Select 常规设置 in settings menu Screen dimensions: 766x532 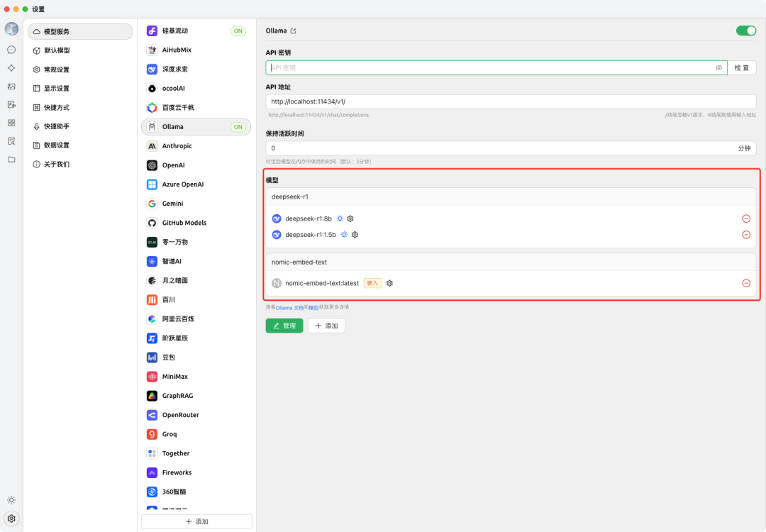pyautogui.click(x=80, y=70)
